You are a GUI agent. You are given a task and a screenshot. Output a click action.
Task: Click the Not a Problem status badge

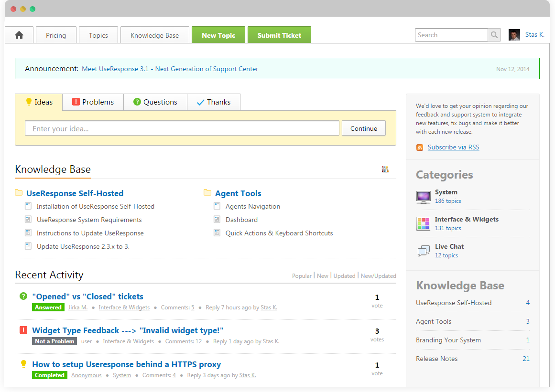coord(54,341)
